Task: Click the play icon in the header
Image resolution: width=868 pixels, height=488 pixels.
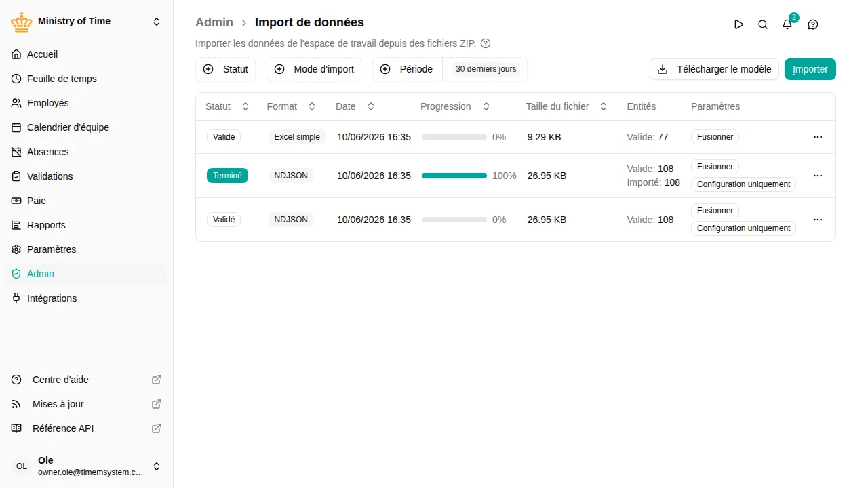Action: [x=738, y=24]
